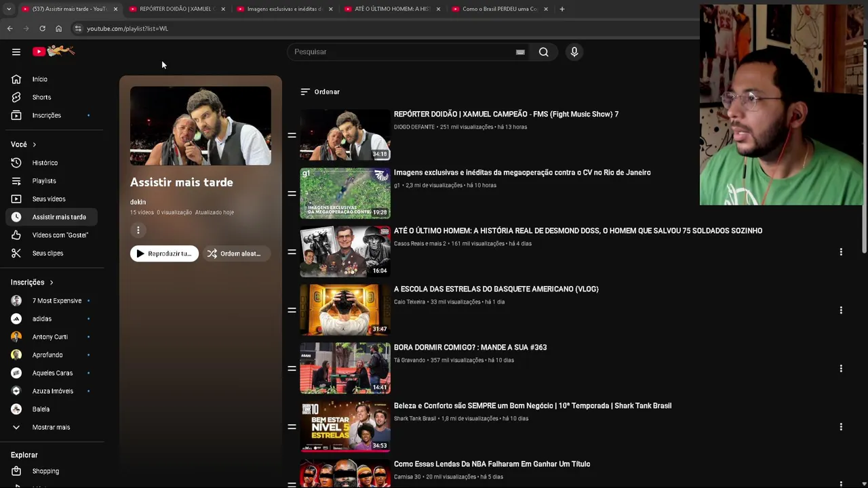Open options for Lendas Da NBA video
Screen dimensions: 868x488
click(x=841, y=483)
